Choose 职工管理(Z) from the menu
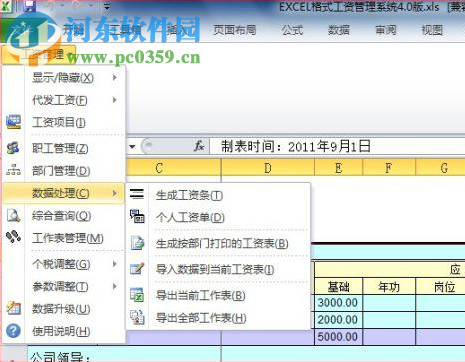Image resolution: width=465 pixels, height=362 pixels. pyautogui.click(x=64, y=148)
